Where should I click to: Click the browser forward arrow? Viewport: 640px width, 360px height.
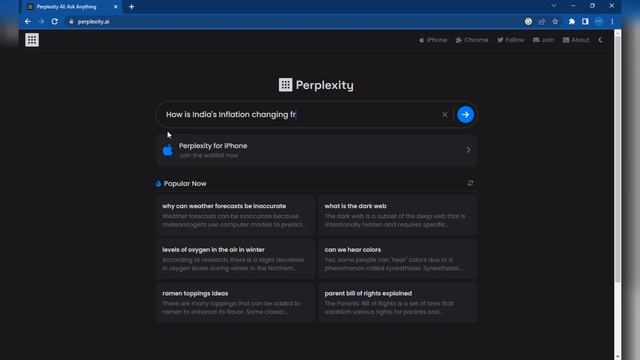[x=41, y=21]
